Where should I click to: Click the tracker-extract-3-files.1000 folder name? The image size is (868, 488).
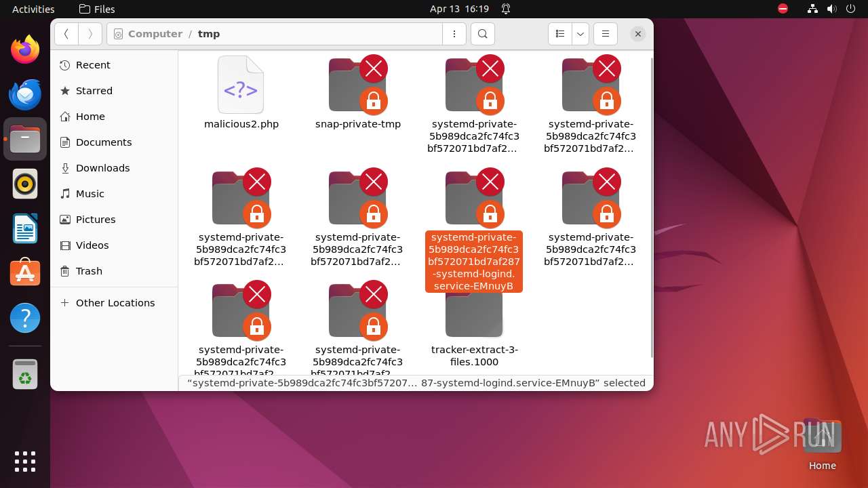[x=475, y=356]
